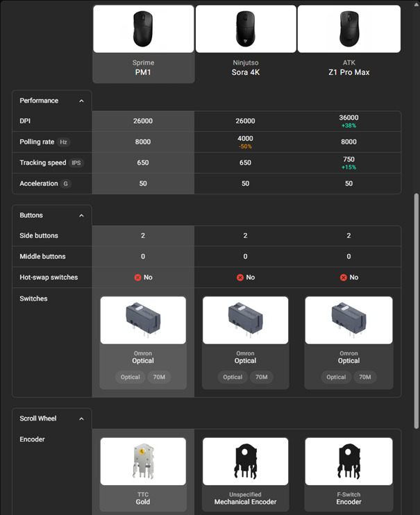420x515 pixels.
Task: Click the ATK Z1 Pro Max mouse image
Action: coord(349,28)
